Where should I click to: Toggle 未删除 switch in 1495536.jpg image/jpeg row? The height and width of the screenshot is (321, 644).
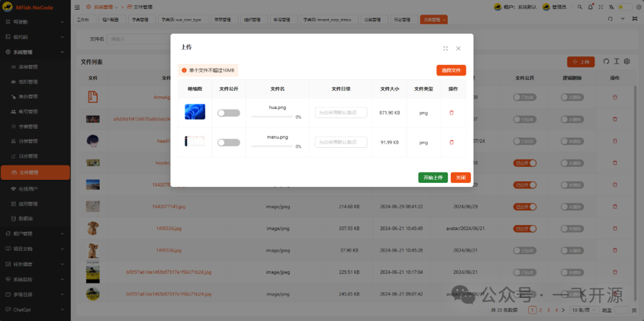tap(572, 251)
